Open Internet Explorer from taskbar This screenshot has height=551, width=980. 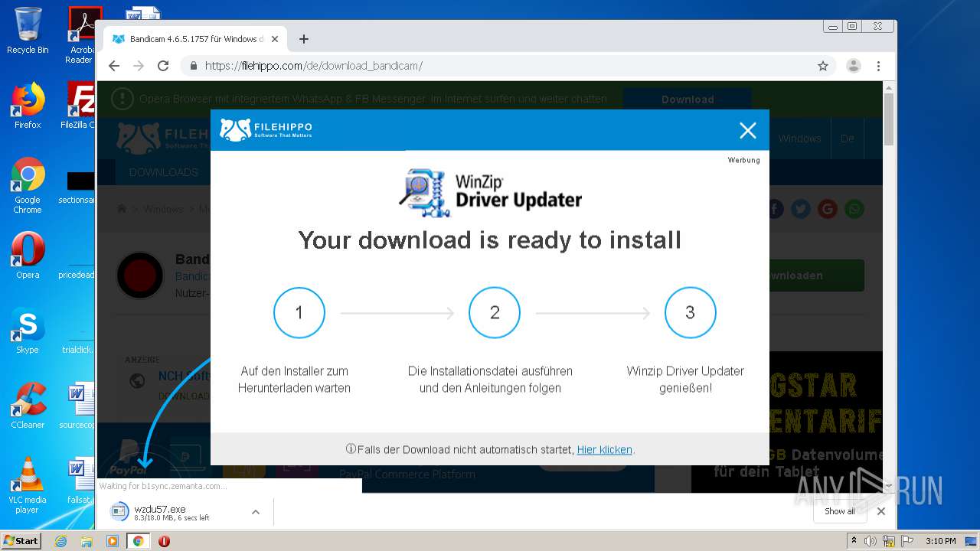(x=60, y=541)
